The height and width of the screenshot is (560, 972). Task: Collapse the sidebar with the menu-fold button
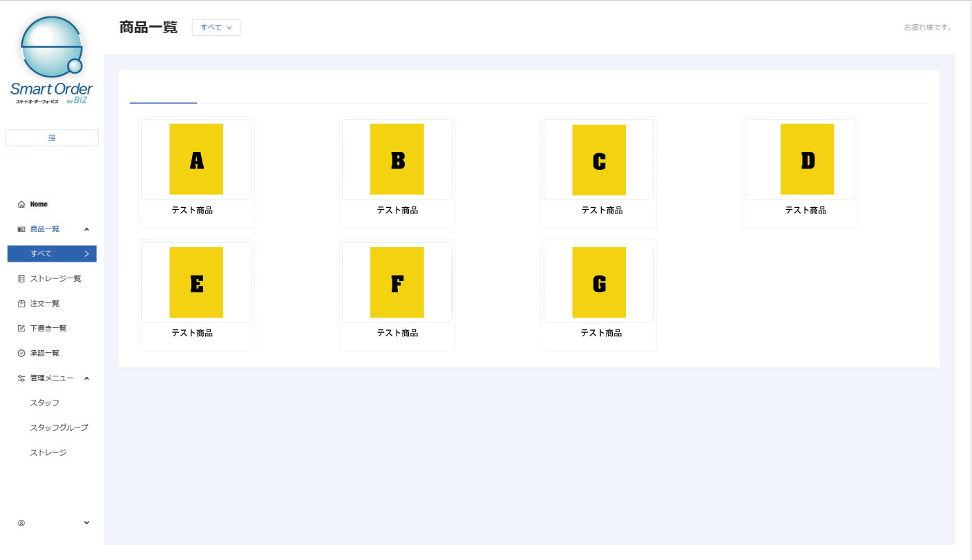coord(52,138)
